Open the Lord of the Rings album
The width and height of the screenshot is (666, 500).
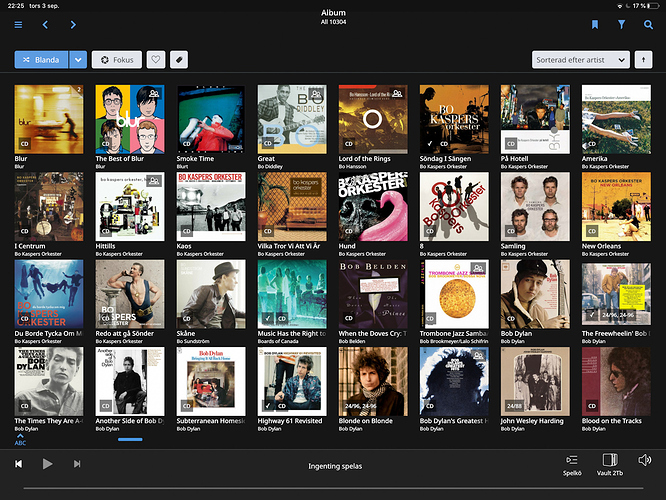[x=373, y=119]
